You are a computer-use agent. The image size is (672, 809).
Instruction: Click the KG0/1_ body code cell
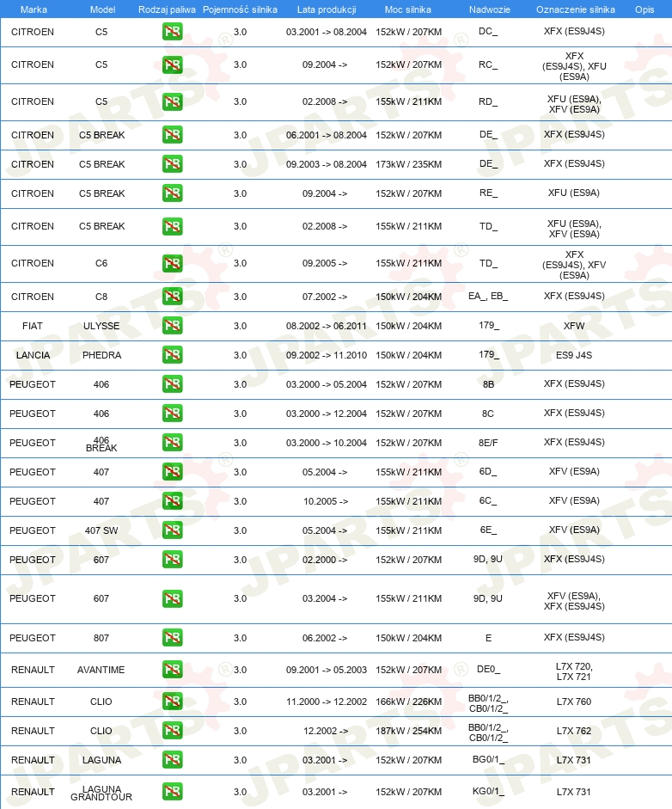point(488,792)
